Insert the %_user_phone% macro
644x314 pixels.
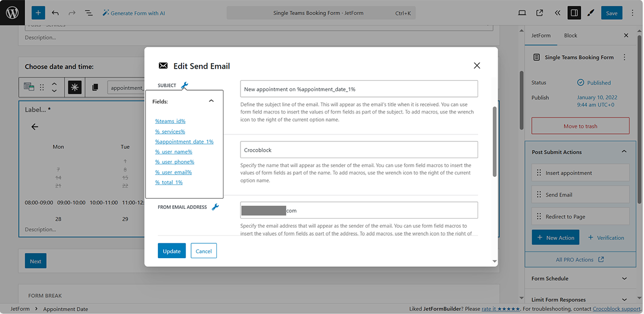[174, 162]
